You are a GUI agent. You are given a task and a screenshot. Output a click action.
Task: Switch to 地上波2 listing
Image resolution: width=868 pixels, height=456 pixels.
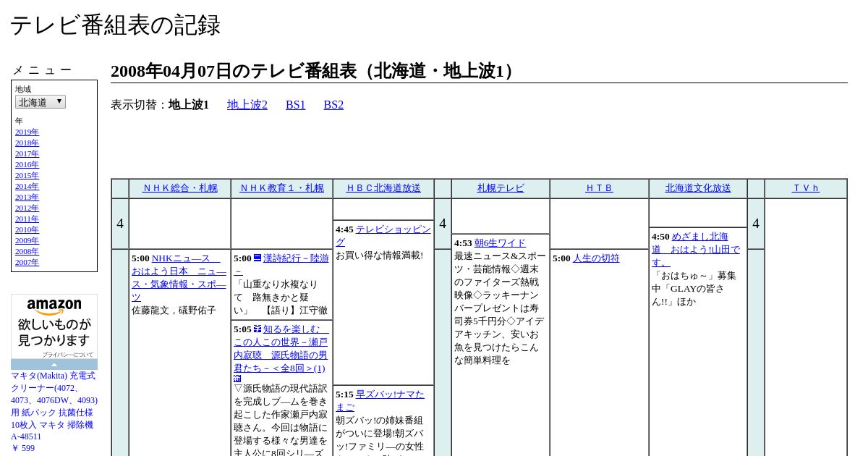tap(247, 105)
